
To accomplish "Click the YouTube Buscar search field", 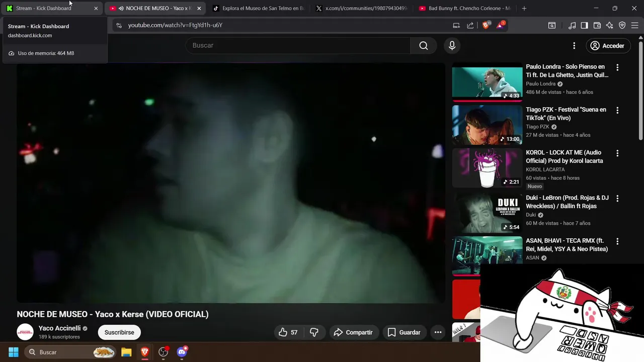I will click(x=298, y=46).
